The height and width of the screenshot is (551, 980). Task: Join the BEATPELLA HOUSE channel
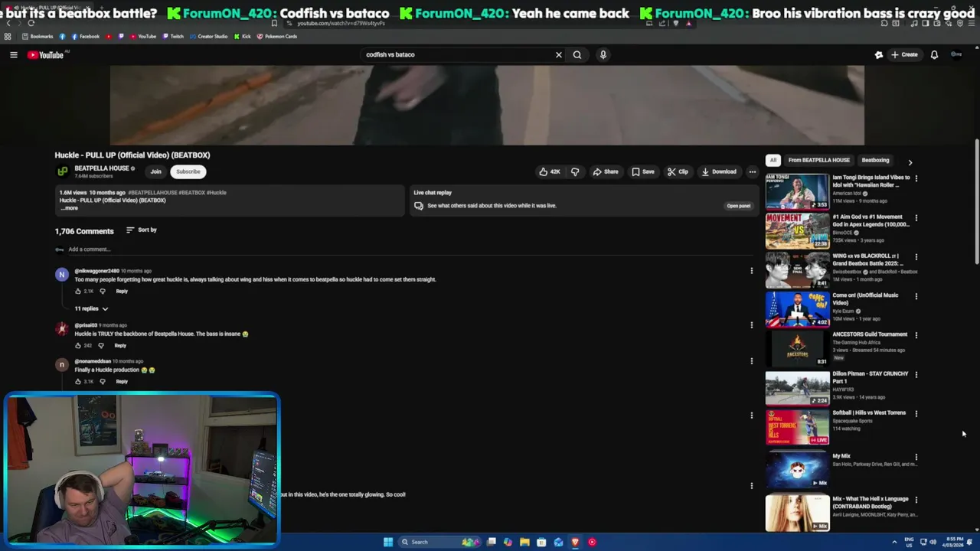point(155,171)
